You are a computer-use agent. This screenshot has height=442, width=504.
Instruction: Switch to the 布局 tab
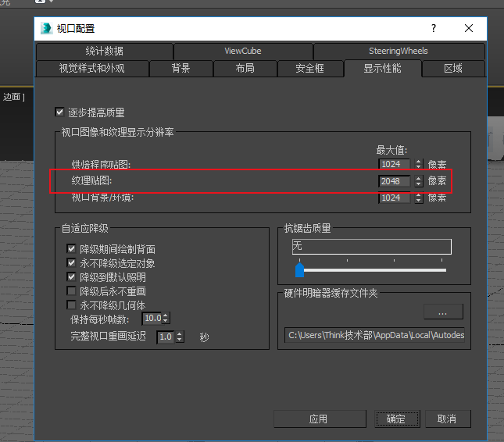click(245, 69)
